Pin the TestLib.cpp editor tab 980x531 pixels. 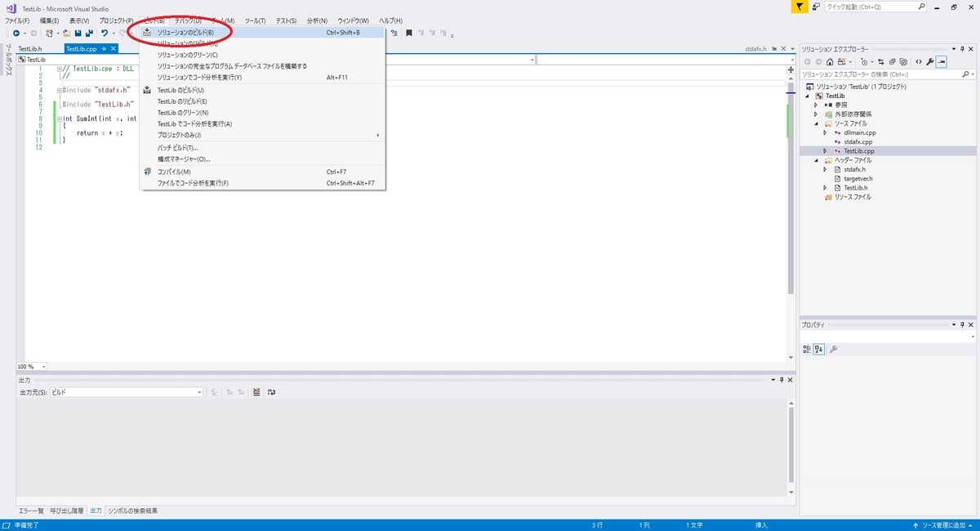(x=104, y=49)
